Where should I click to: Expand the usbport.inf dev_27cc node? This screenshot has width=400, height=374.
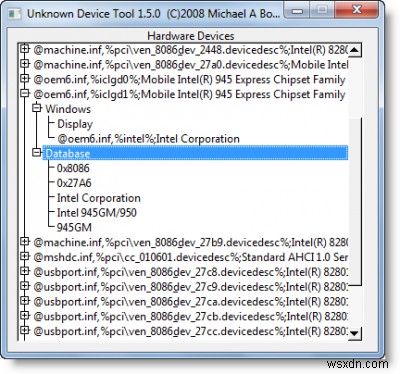pyautogui.click(x=24, y=331)
